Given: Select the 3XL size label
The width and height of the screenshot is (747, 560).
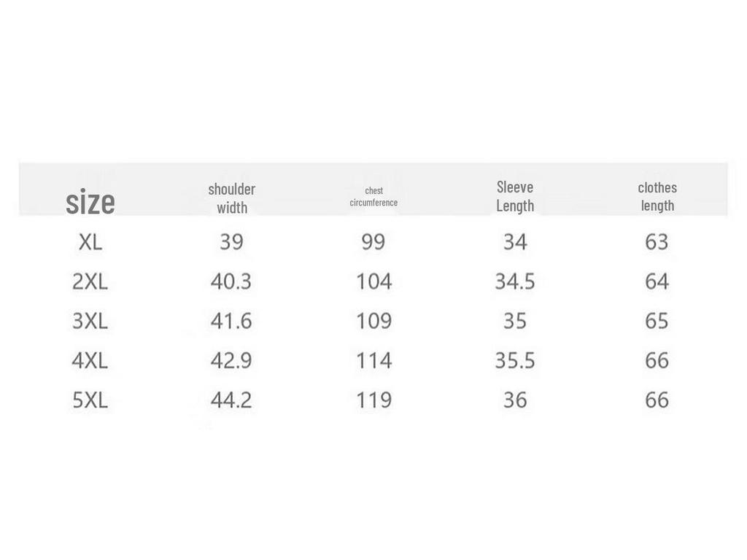Looking at the screenshot, I should pyautogui.click(x=90, y=321).
